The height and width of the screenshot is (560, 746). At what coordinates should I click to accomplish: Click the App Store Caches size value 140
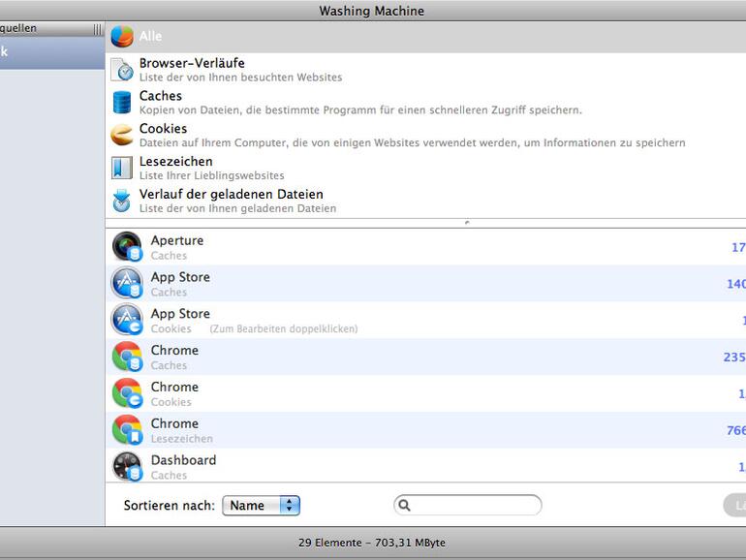point(736,284)
